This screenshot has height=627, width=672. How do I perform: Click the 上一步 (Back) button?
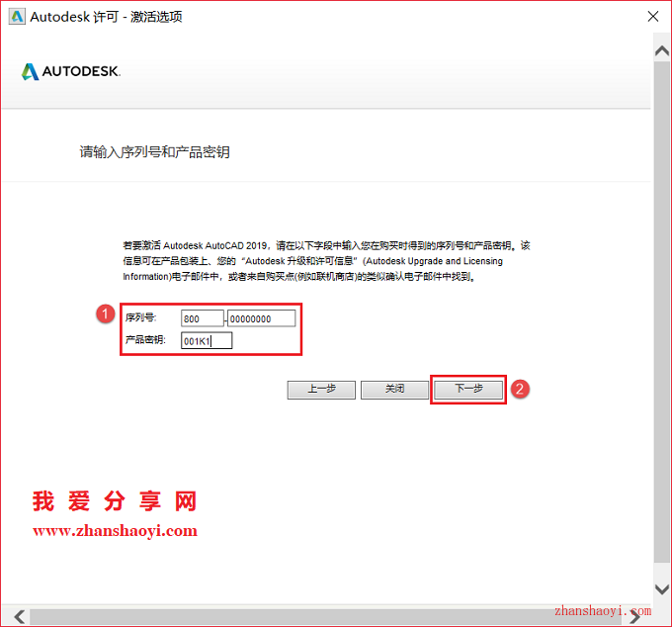[x=321, y=390]
